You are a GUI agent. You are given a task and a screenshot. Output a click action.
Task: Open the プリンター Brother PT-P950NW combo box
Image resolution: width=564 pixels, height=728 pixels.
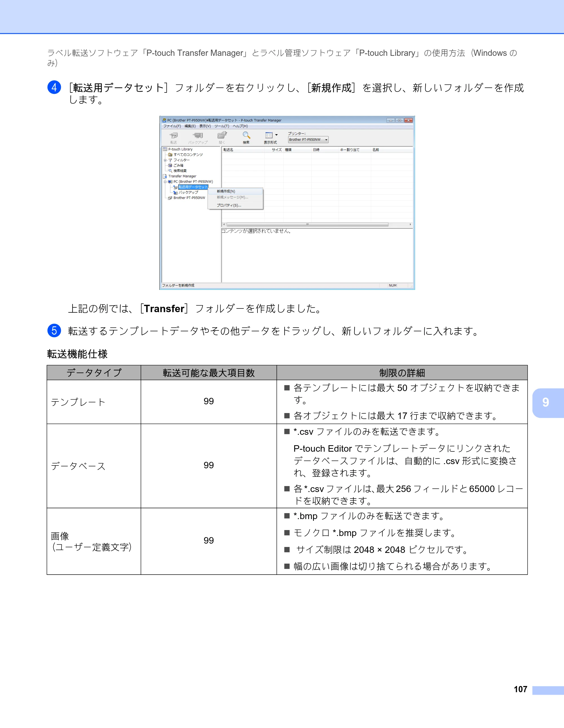(308, 140)
